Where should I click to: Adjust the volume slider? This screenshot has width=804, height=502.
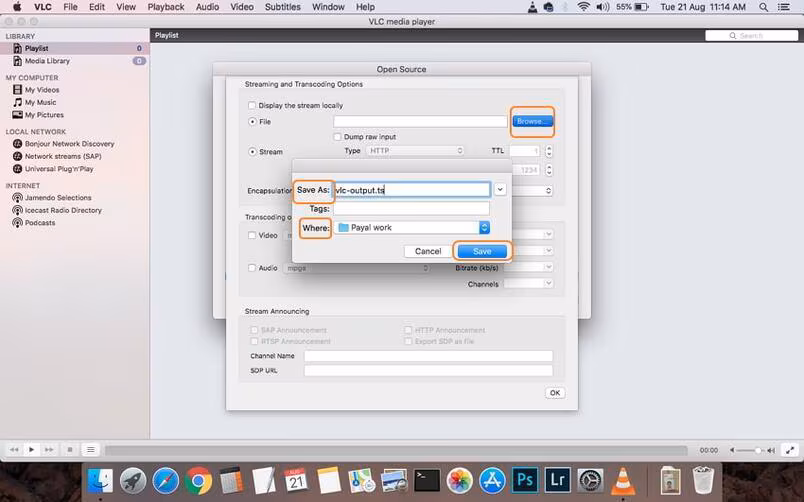click(752, 450)
